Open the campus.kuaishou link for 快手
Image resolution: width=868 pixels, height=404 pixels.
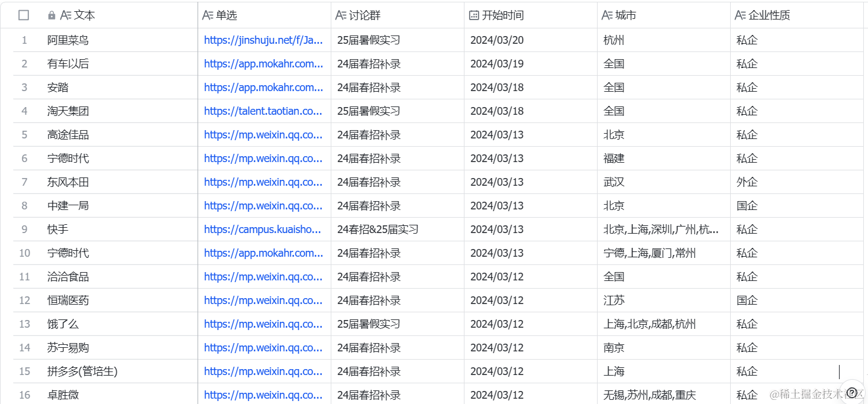[263, 230]
